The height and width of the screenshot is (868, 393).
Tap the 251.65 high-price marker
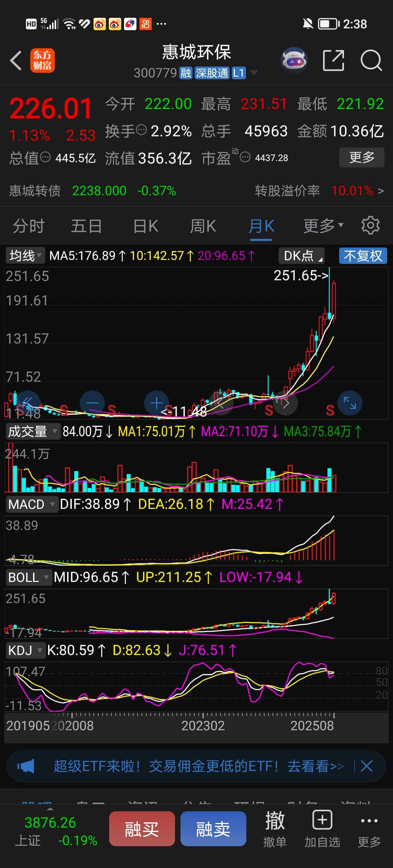tap(301, 275)
